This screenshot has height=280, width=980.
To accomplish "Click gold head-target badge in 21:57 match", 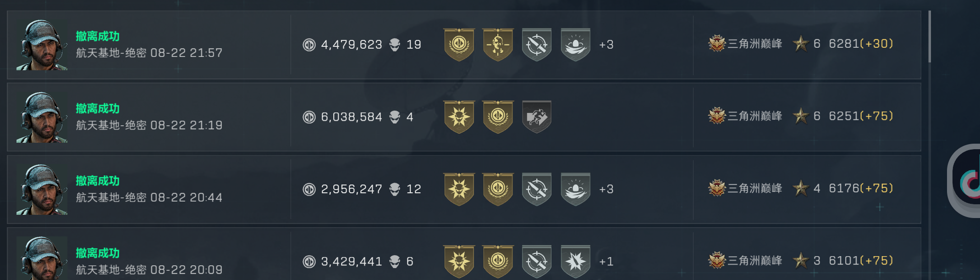I will 498,45.
